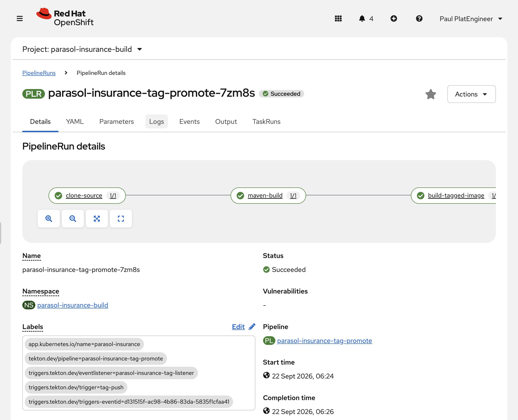Expand the Project parasol-insurance-build selector
The width and height of the screenshot is (518, 420).
pyautogui.click(x=82, y=49)
